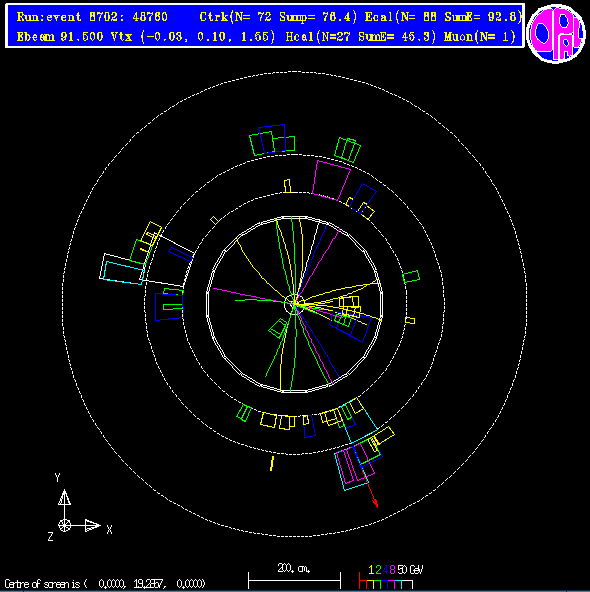Click the central vertex circle where the tracks meet

tap(294, 304)
